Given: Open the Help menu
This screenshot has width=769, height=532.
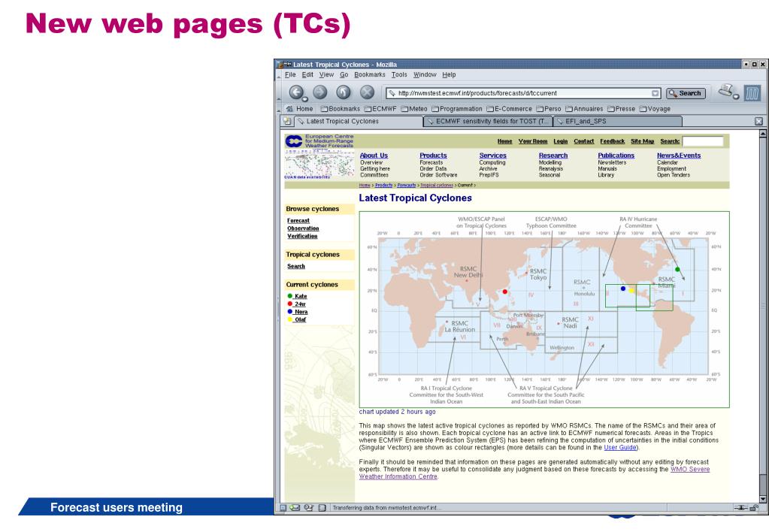Looking at the screenshot, I should tap(449, 74).
